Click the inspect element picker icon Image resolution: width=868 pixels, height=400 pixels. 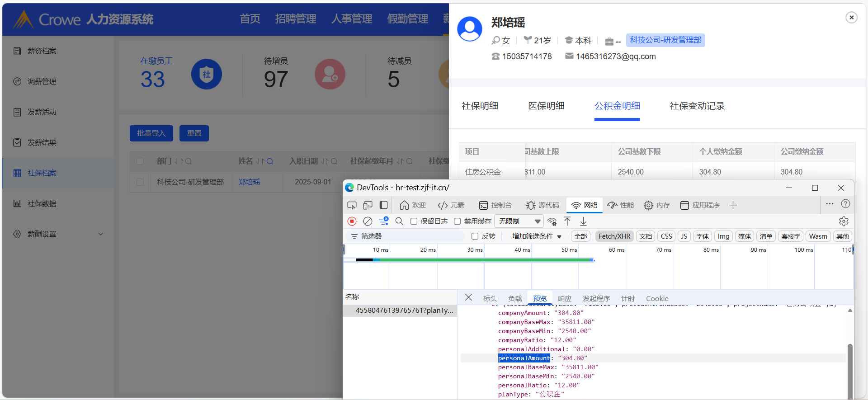coord(352,205)
